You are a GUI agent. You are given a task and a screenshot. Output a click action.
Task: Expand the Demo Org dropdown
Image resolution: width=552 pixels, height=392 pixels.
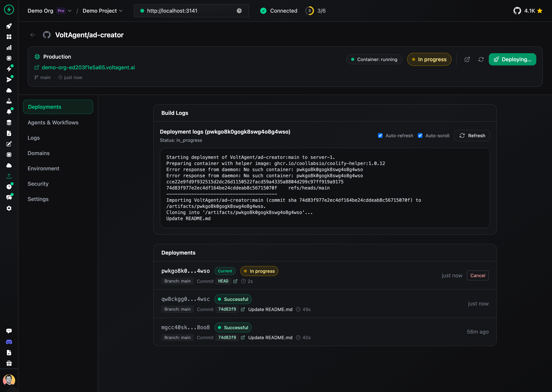(x=70, y=11)
